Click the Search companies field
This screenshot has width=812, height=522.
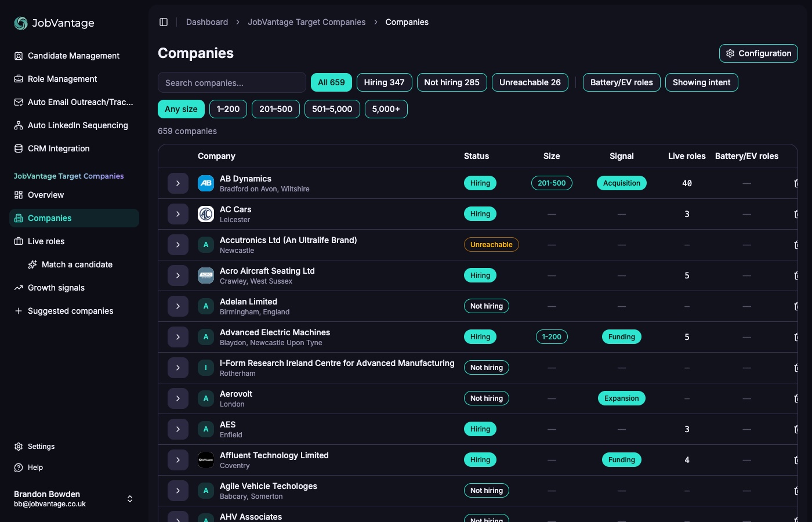(232, 82)
